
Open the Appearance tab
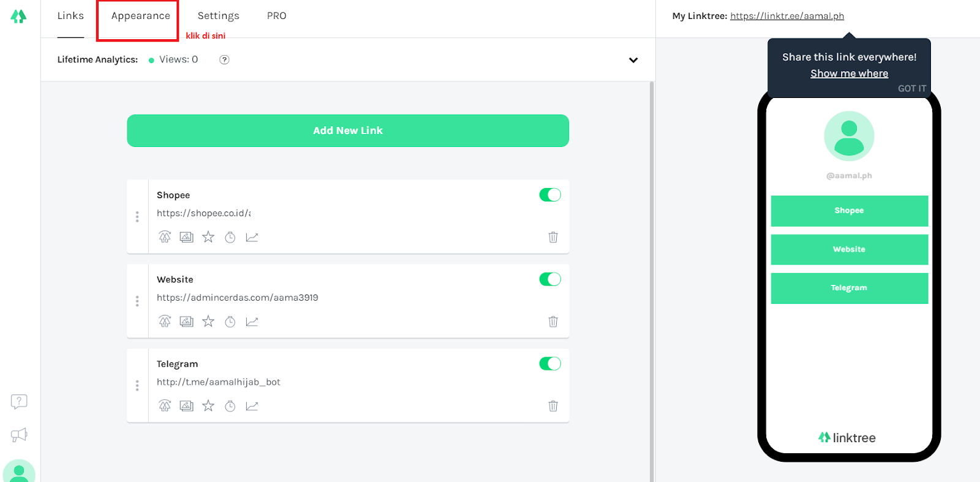point(141,16)
